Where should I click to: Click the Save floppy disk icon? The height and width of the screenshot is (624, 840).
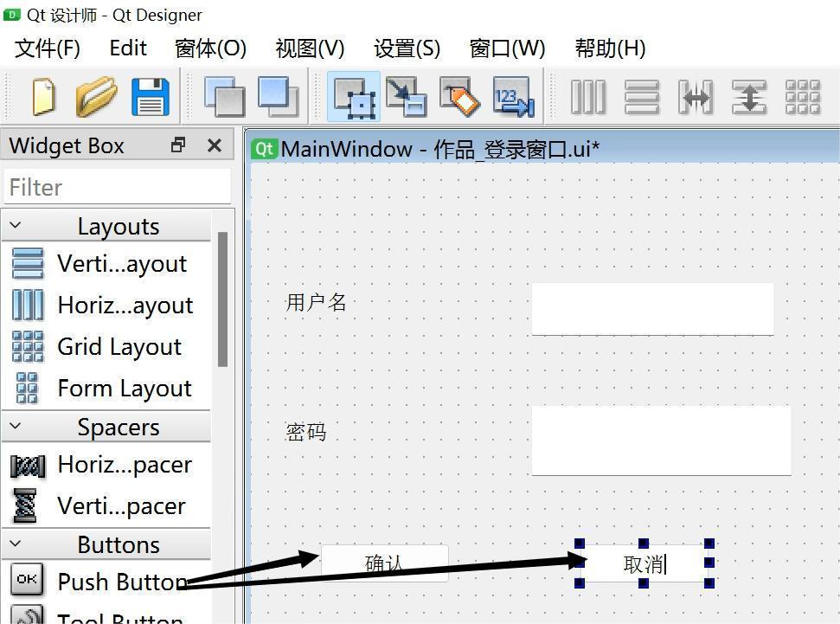(151, 97)
